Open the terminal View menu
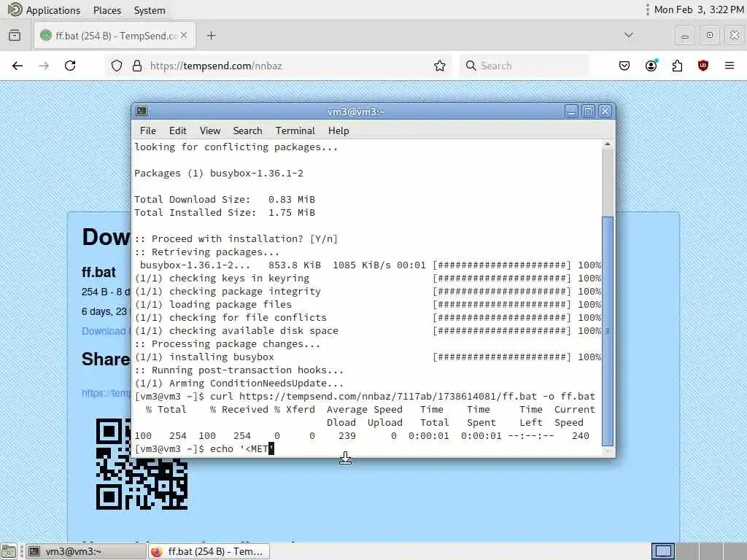The height and width of the screenshot is (560, 747). point(210,131)
